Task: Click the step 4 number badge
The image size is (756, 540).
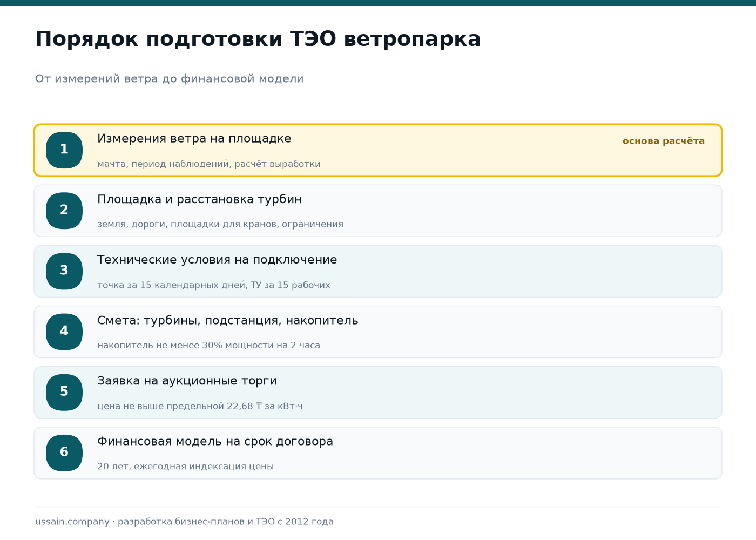Action: pos(64,332)
